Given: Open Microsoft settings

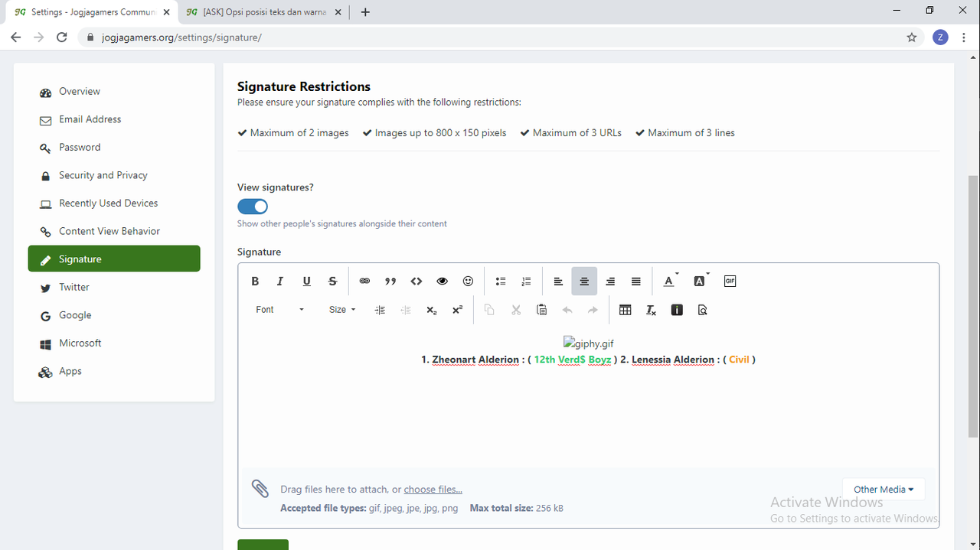Looking at the screenshot, I should pos(114,343).
